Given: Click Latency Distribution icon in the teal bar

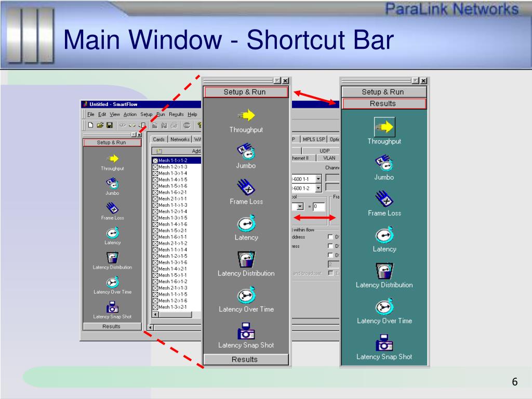Looking at the screenshot, I should [x=384, y=271].
